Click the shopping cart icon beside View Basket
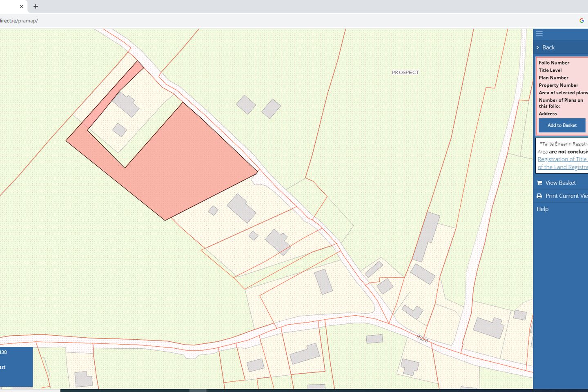588x392 pixels. point(539,183)
